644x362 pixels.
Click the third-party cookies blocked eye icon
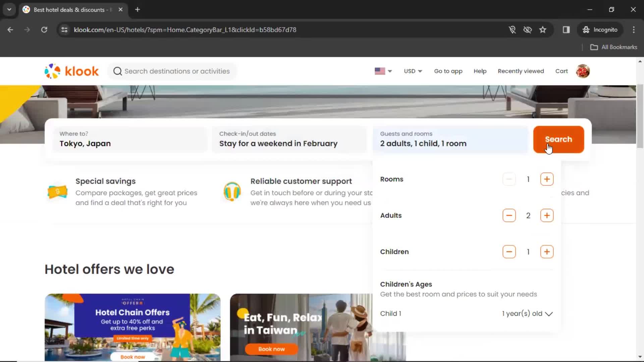click(528, 29)
